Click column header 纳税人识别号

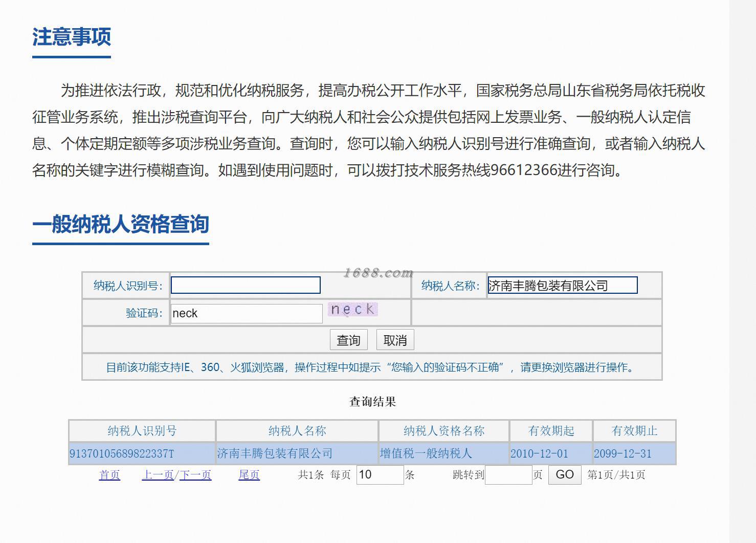(x=142, y=431)
